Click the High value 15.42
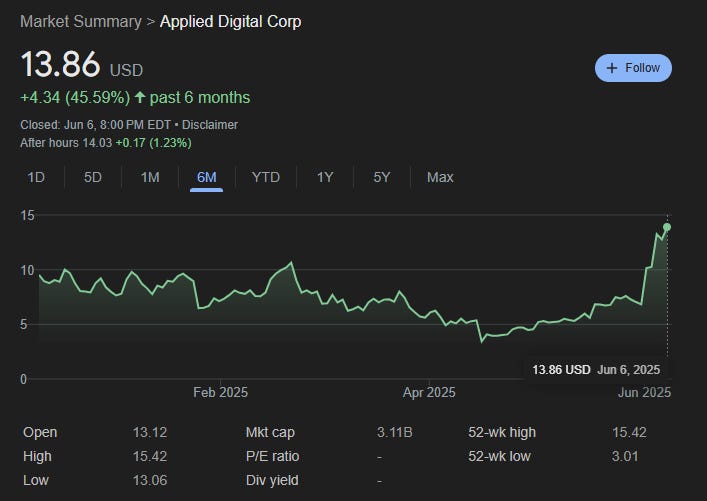Screen dimensions: 707x501 point(150,456)
